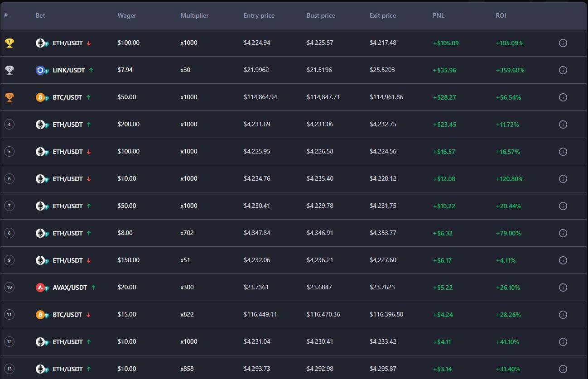Click the +79.00% ROI value

point(508,233)
